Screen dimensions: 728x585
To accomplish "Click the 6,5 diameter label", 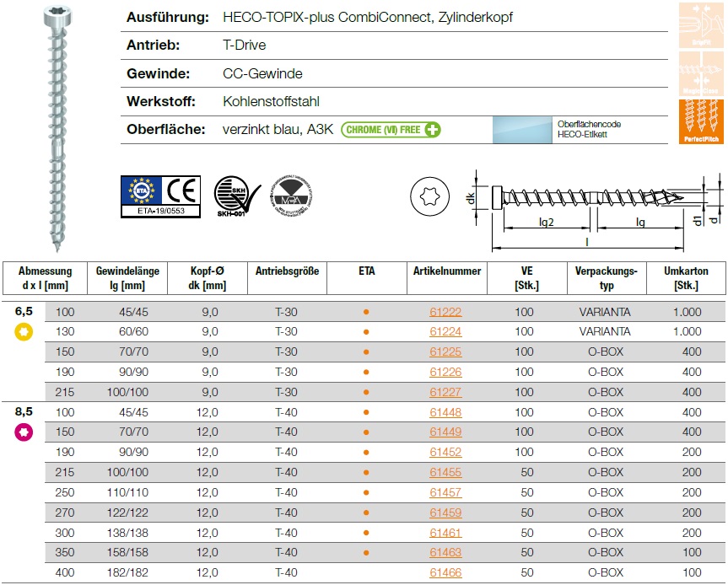I will (24, 311).
